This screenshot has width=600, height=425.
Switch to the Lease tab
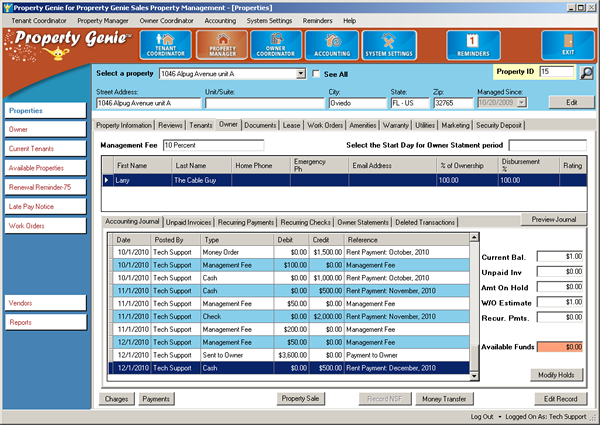291,125
